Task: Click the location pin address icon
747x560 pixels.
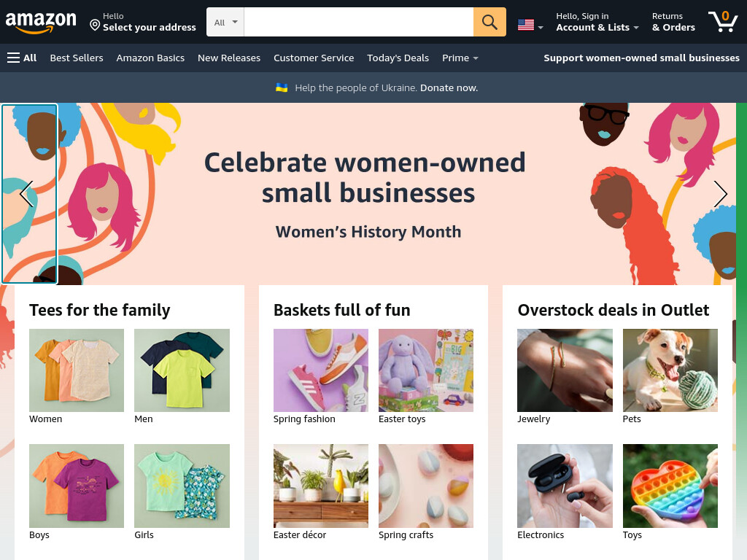Action: click(x=95, y=25)
